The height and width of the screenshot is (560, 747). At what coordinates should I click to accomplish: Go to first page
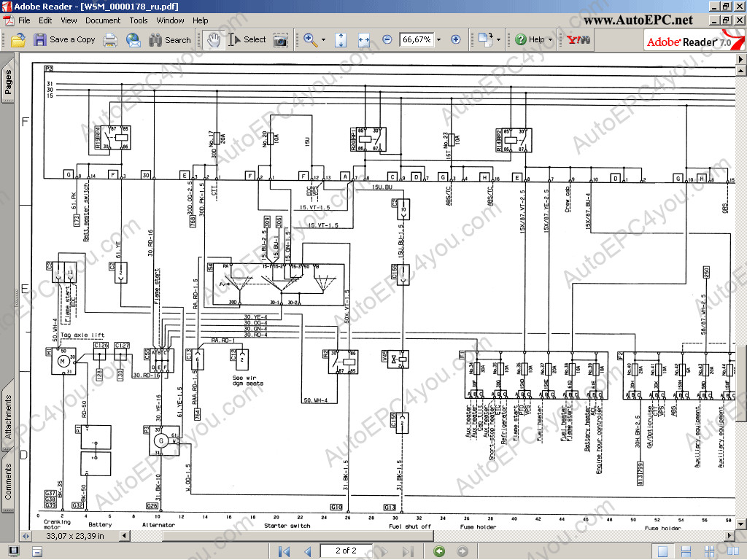(x=284, y=551)
